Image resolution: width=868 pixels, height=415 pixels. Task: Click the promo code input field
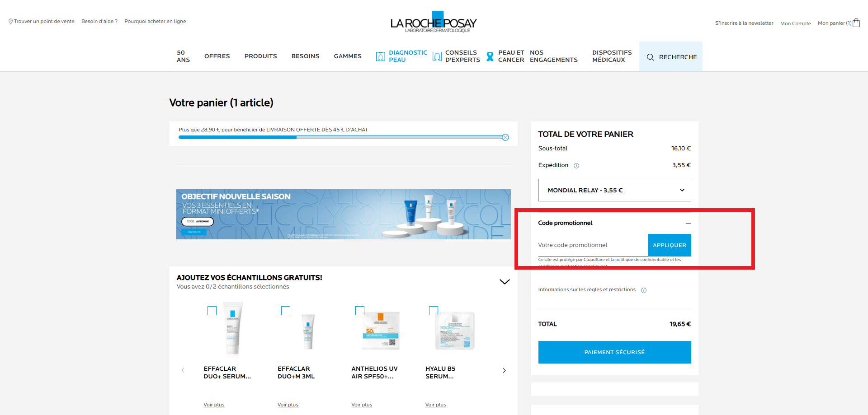(x=593, y=245)
